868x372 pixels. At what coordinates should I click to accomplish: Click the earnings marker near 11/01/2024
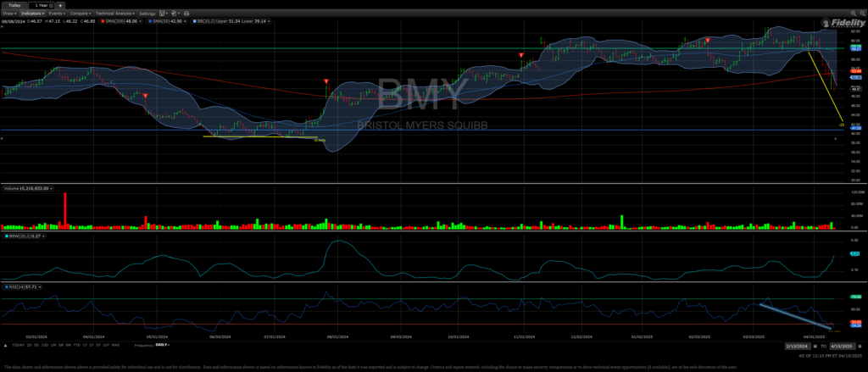(x=521, y=55)
